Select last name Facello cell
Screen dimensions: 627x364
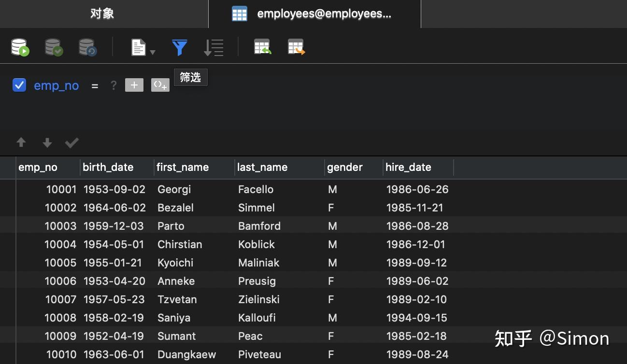tap(280, 189)
